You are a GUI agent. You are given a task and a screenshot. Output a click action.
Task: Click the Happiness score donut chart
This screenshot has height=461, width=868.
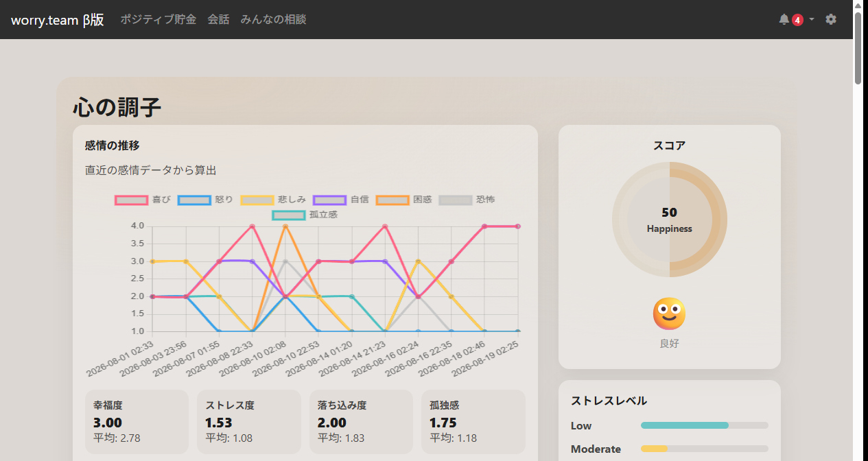click(x=670, y=220)
